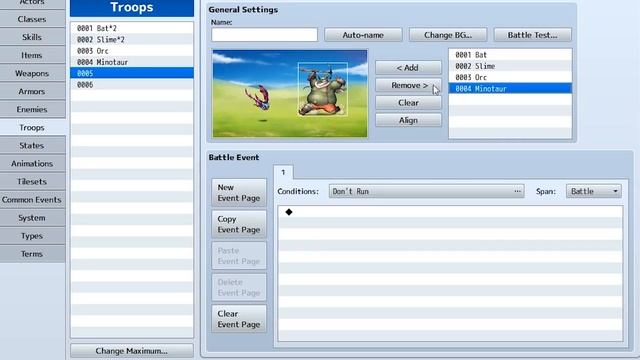Select the ogre enemy in battle preview

pyautogui.click(x=322, y=89)
